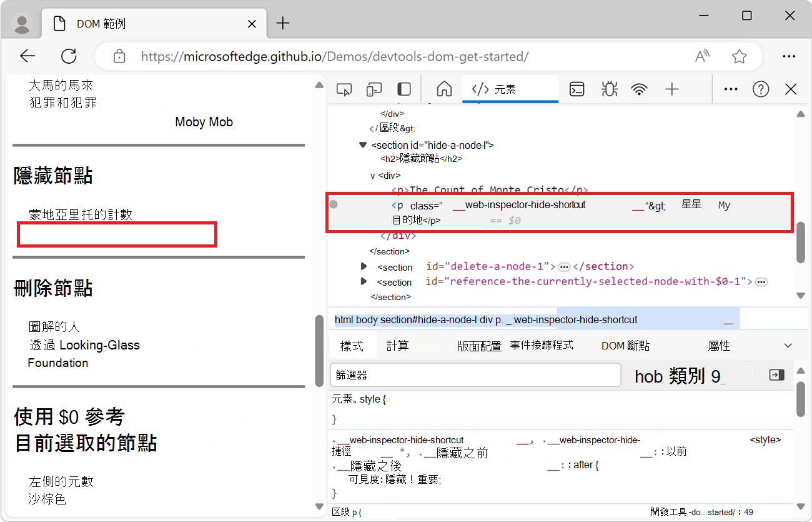Image resolution: width=812 pixels, height=522 pixels.
Task: Expand the reference-the-currently-selected-node section
Action: (x=364, y=281)
